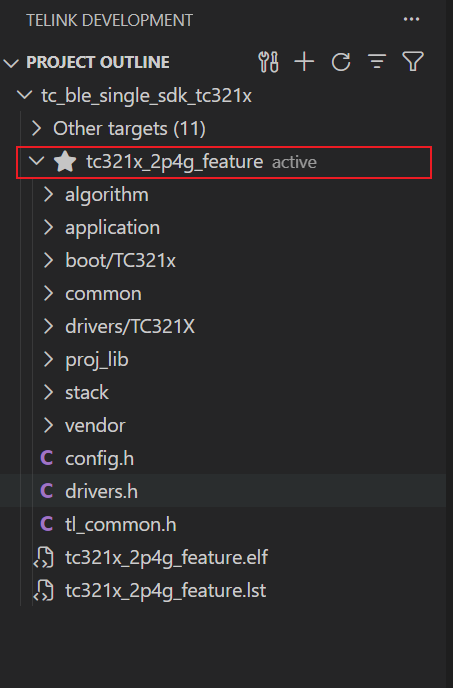Select the tc321x_2p4g_feature.lst file
453x688 pixels.
tap(165, 591)
